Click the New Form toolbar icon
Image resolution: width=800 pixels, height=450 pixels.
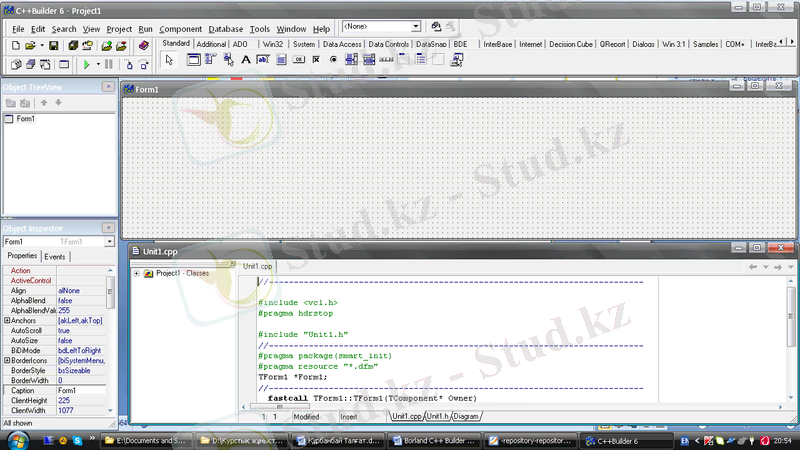[x=64, y=65]
